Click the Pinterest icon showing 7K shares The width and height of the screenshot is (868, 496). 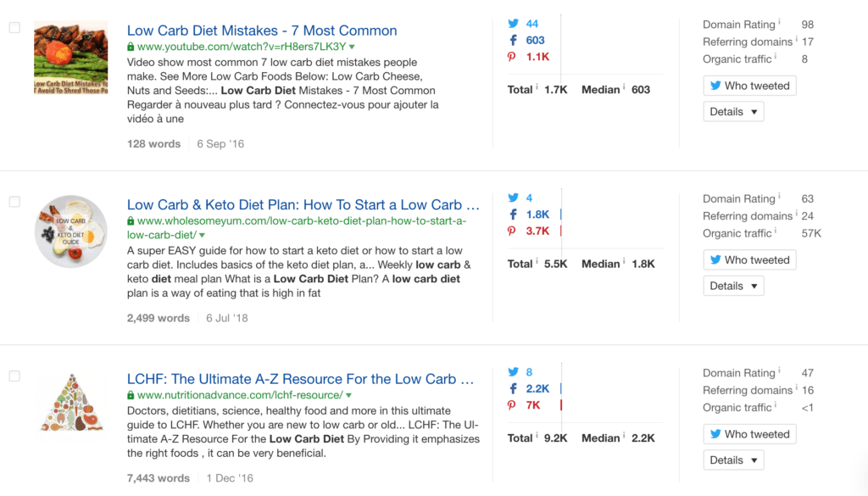511,406
